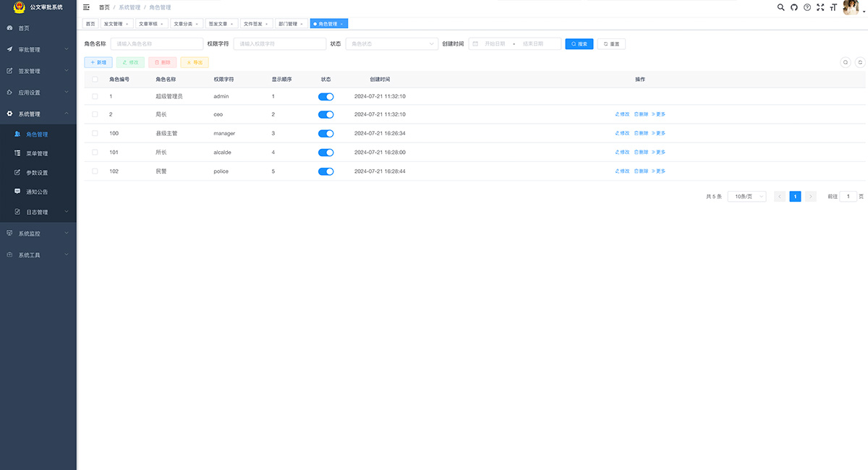Image resolution: width=868 pixels, height=470 pixels.
Task: Open the help question mark icon
Action: point(807,7)
